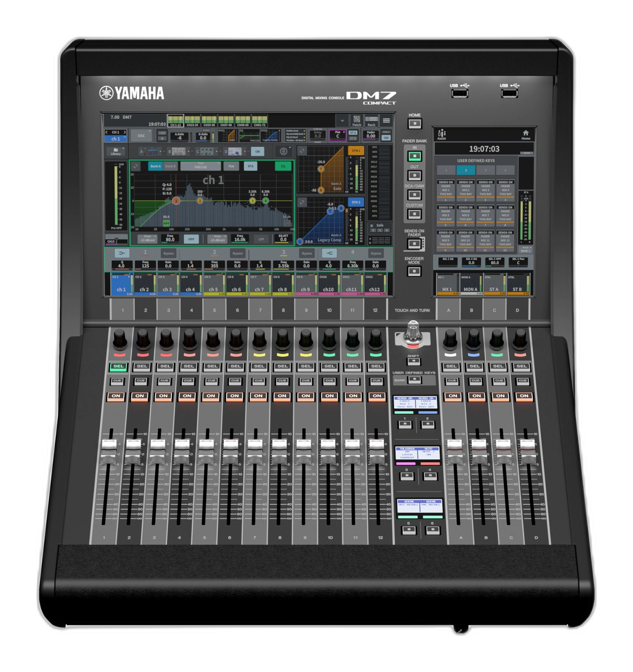Open the DYN 2 button

pos(355,202)
